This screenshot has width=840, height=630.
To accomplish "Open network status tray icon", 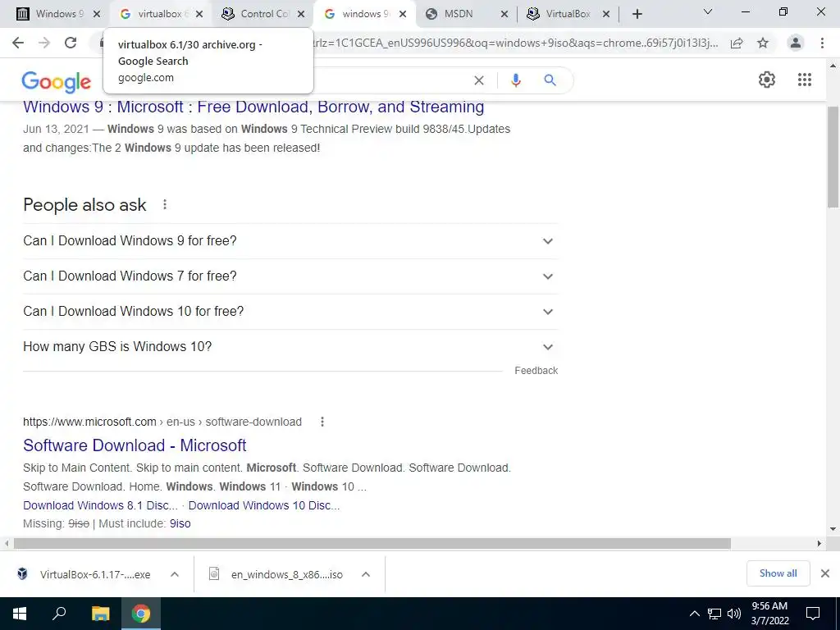I will pyautogui.click(x=714, y=614).
